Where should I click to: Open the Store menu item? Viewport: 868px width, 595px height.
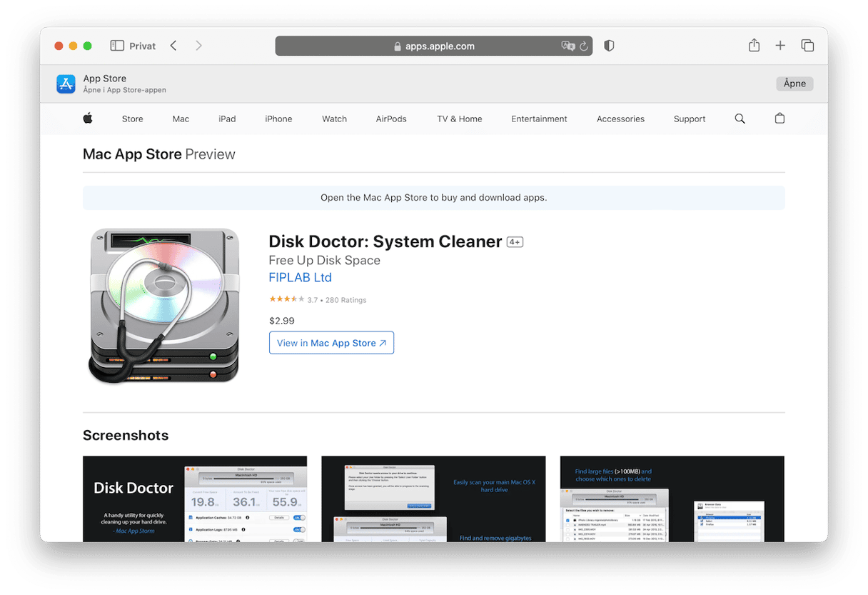(133, 119)
